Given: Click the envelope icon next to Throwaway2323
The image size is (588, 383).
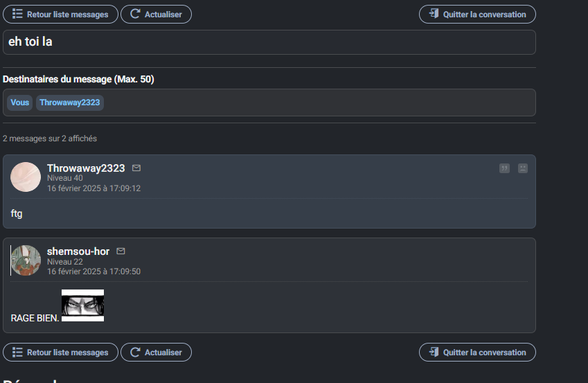Looking at the screenshot, I should 136,168.
